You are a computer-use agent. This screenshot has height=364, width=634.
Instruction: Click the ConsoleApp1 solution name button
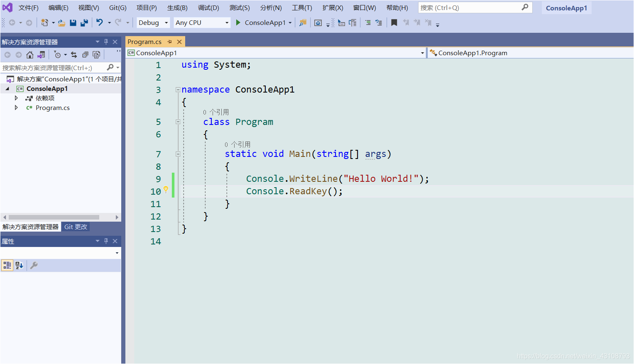pos(566,8)
